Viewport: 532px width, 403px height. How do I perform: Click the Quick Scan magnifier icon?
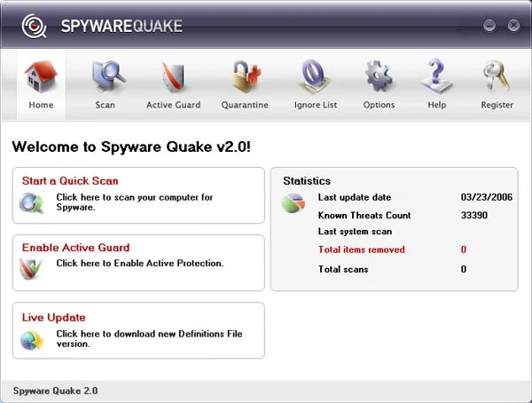[31, 204]
